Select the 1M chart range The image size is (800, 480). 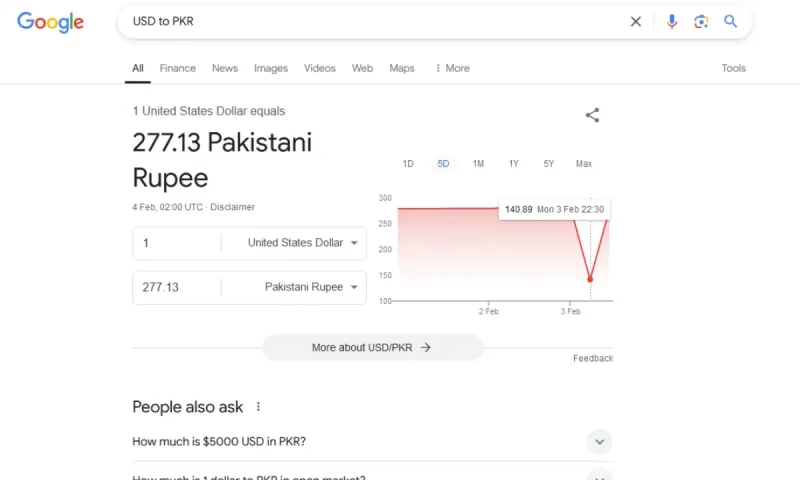tap(478, 164)
